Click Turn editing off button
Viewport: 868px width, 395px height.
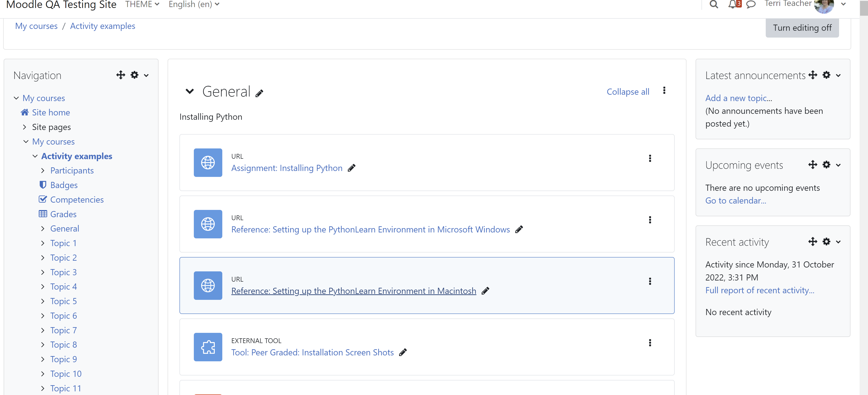(x=802, y=28)
